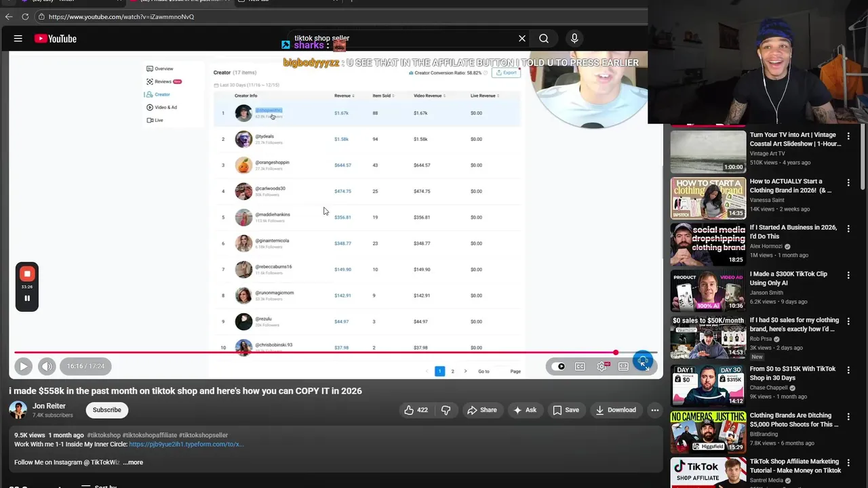Screen dimensions: 868x488
Task: Open the YouTube hamburger guide menu
Action: tap(18, 39)
